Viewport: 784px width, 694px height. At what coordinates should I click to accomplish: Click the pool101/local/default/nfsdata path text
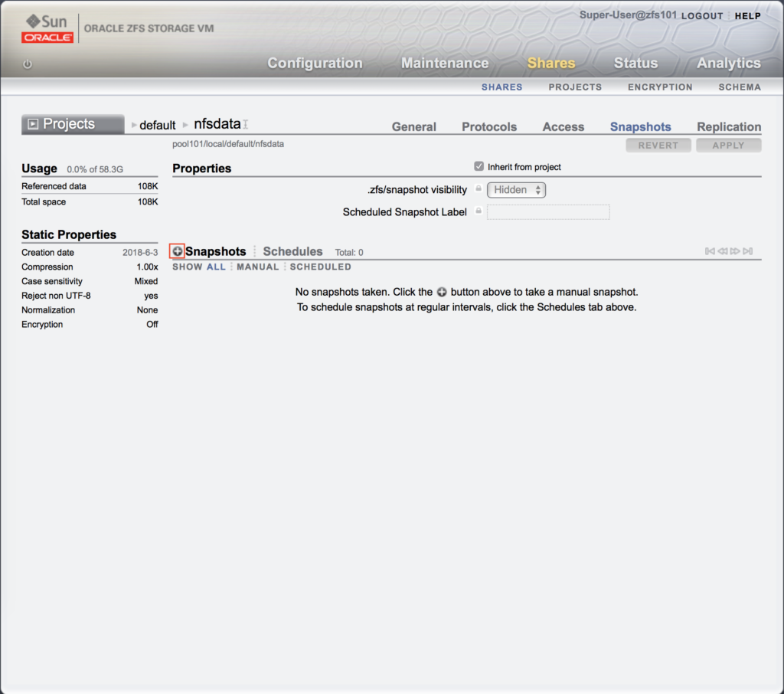tap(228, 144)
